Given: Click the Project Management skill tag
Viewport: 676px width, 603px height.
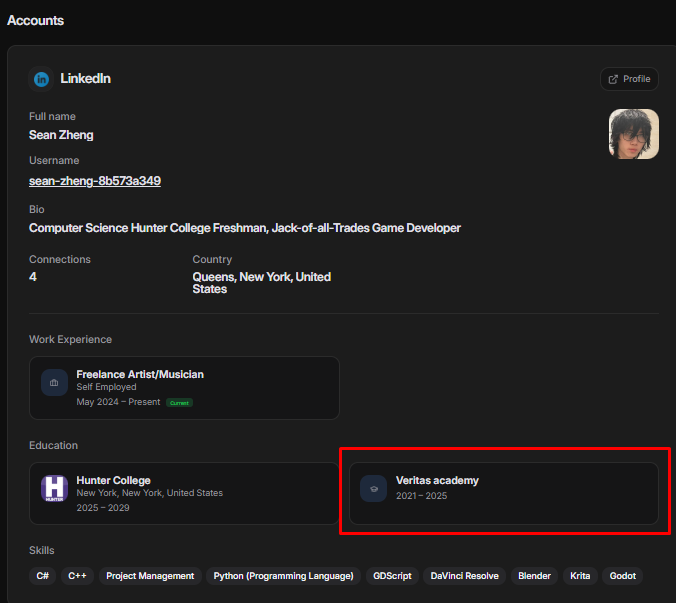Looking at the screenshot, I should click(x=150, y=576).
